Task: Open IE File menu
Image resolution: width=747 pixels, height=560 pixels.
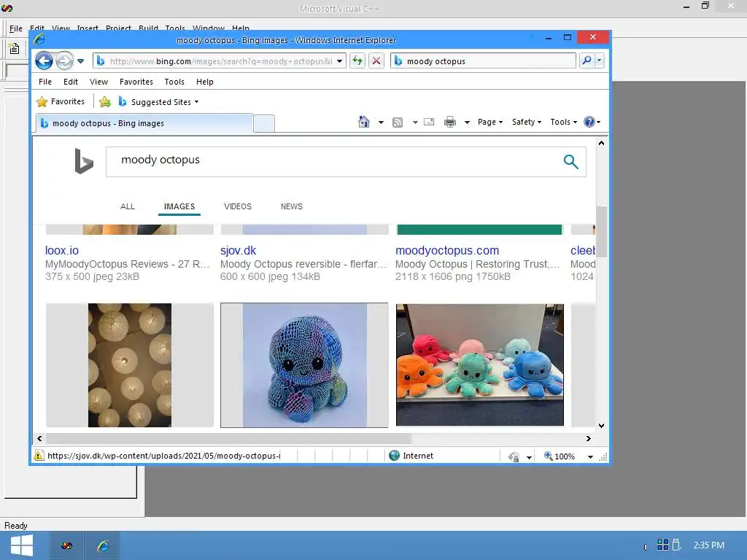Action: [x=45, y=82]
